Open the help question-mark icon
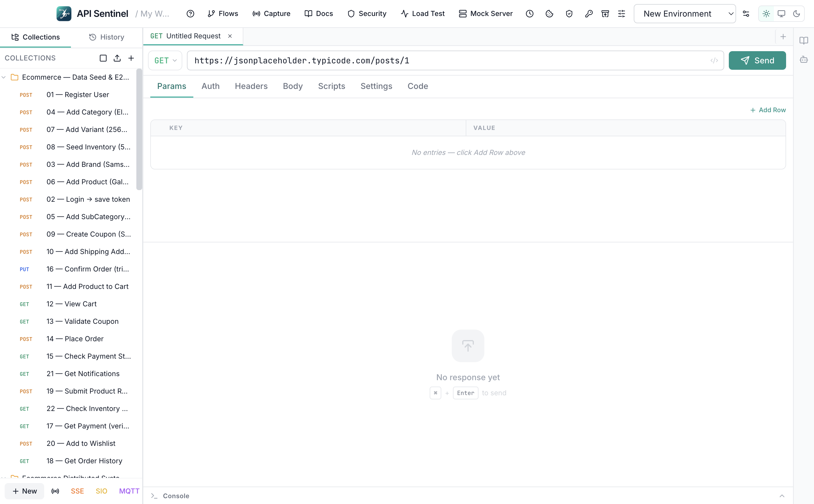 pyautogui.click(x=190, y=14)
